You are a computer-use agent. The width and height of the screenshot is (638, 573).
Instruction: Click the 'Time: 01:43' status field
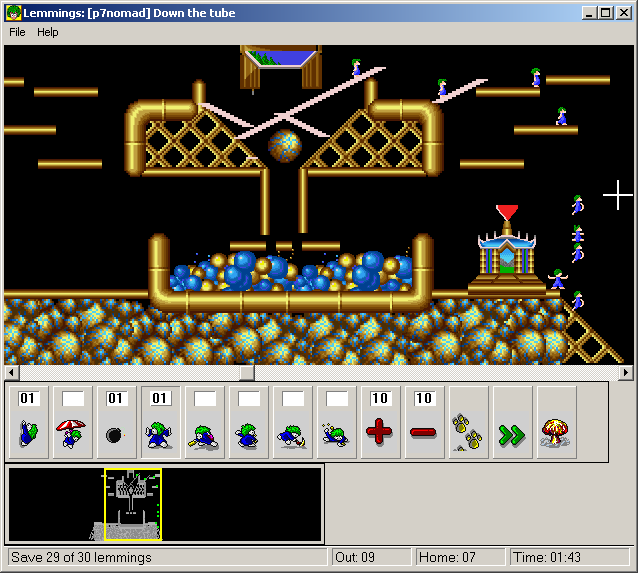(x=569, y=557)
